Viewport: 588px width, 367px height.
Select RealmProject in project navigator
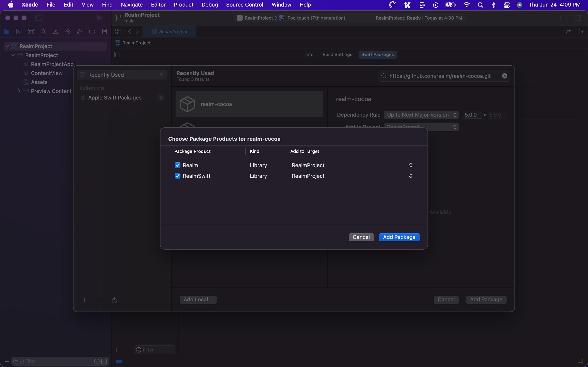point(36,46)
